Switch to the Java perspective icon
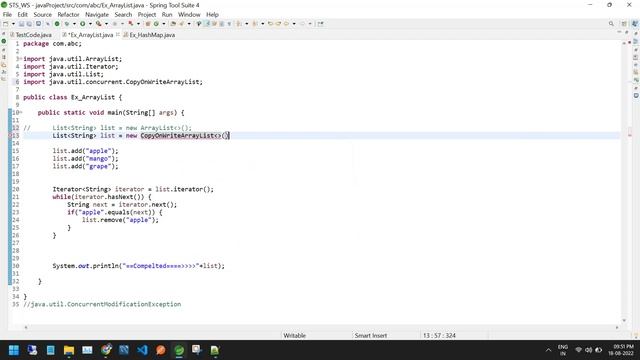The width and height of the screenshot is (640, 360). 635,24
